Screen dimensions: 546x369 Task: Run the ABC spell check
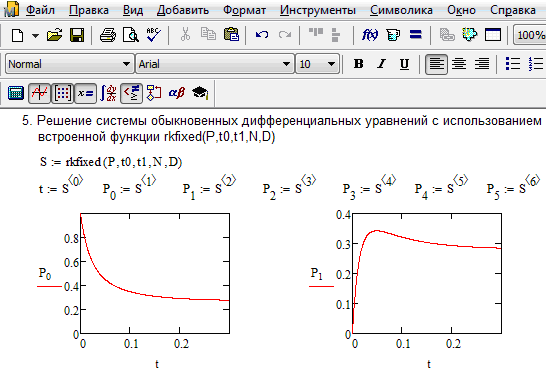(x=153, y=35)
